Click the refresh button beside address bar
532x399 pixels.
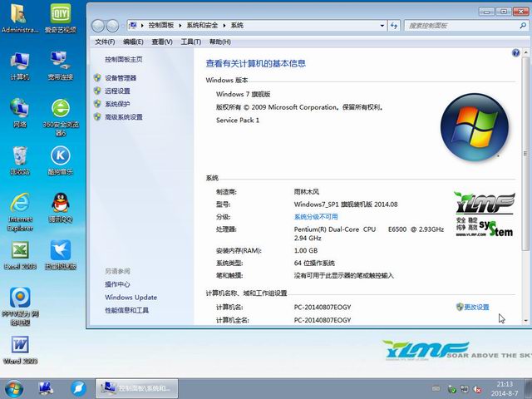tap(394, 26)
